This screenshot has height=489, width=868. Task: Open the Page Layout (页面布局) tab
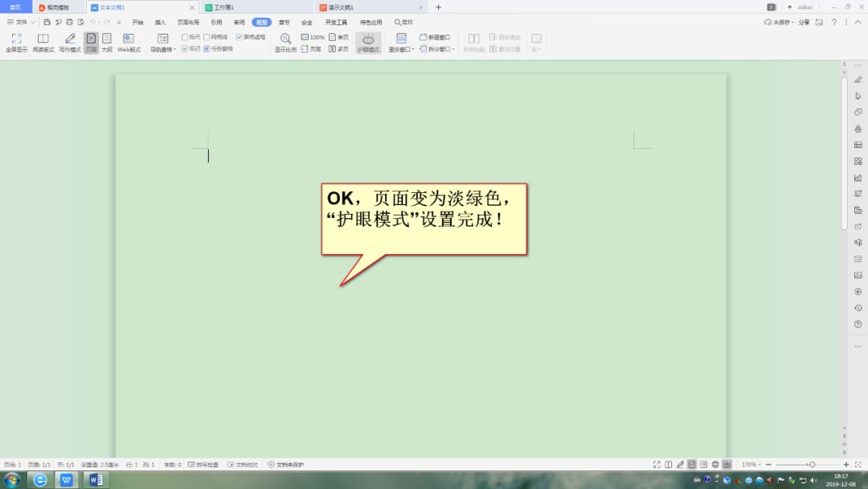188,23
